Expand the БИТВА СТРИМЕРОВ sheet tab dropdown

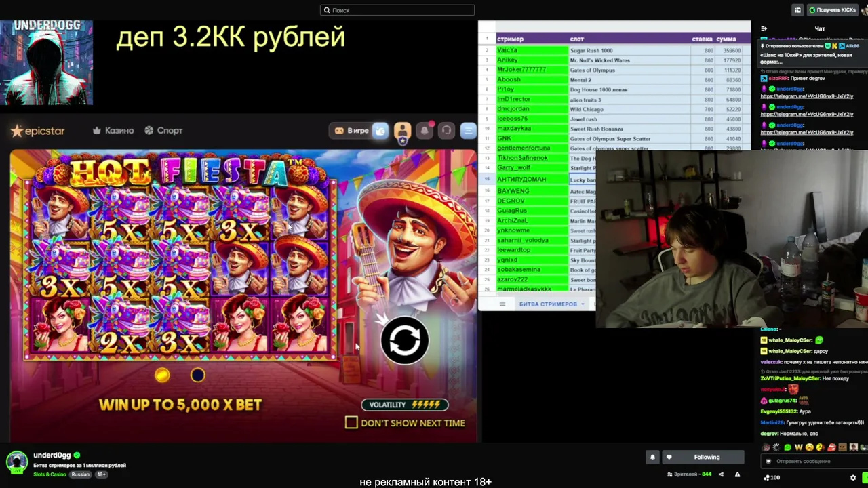(x=583, y=304)
